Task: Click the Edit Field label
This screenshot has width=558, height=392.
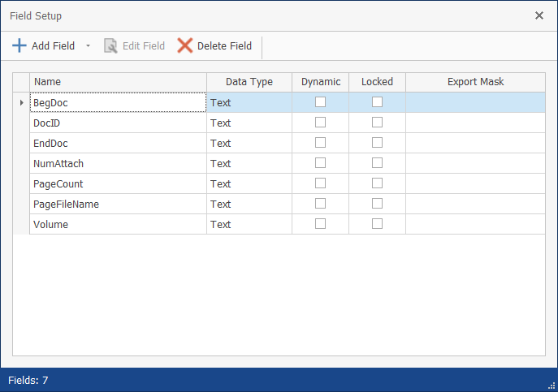Action: (x=144, y=46)
